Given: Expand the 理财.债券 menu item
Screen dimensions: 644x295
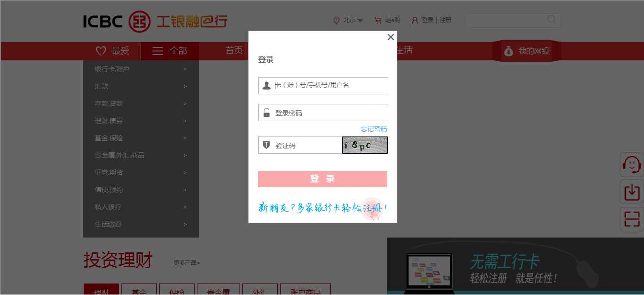Looking at the screenshot, I should pos(141,121).
